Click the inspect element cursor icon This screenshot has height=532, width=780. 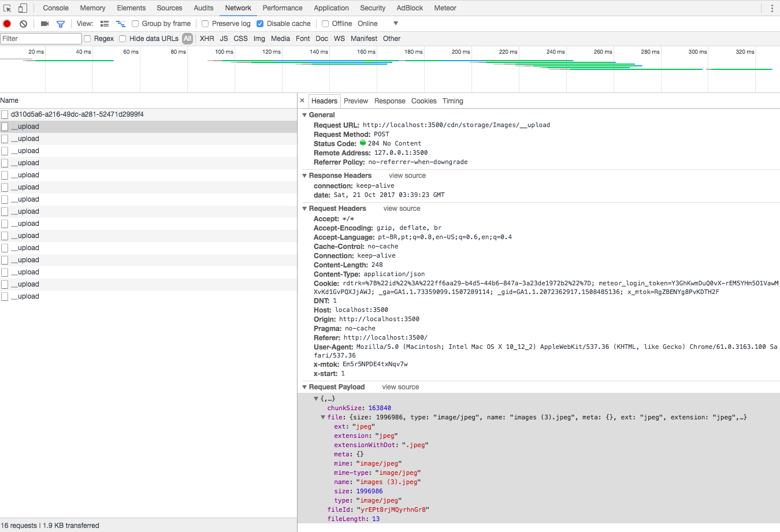pyautogui.click(x=8, y=8)
